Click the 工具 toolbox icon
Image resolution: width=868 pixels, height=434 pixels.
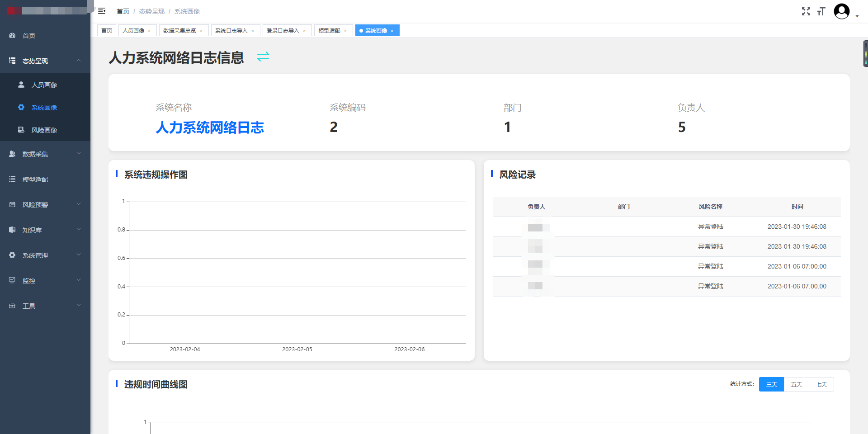12,306
